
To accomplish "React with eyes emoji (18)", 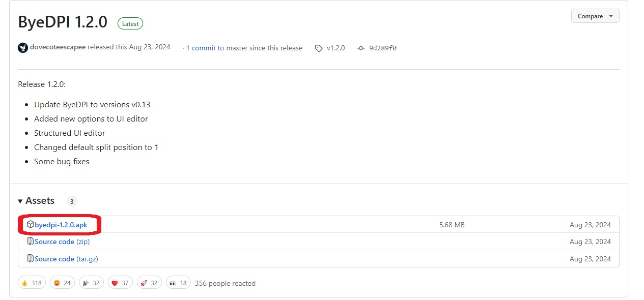I will coord(178,283).
